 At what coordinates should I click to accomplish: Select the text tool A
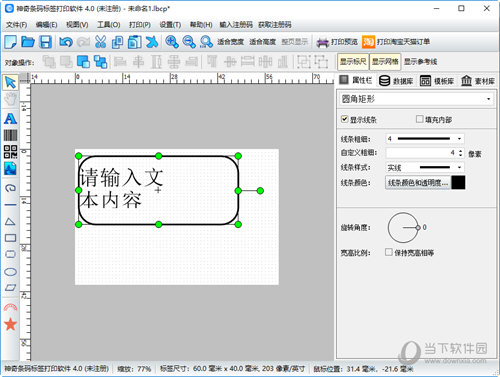[x=10, y=119]
